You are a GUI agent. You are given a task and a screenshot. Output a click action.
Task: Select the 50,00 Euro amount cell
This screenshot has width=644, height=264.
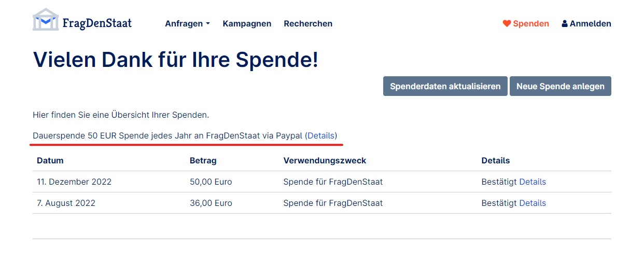211,182
